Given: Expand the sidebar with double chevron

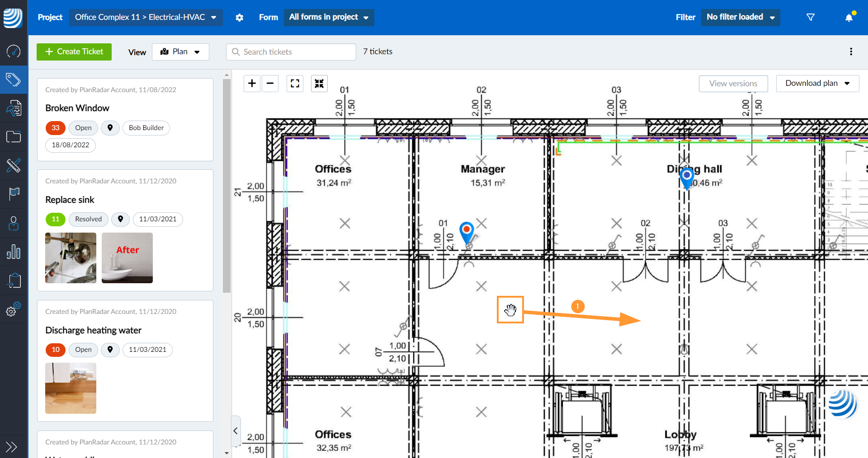Looking at the screenshot, I should (x=12, y=447).
